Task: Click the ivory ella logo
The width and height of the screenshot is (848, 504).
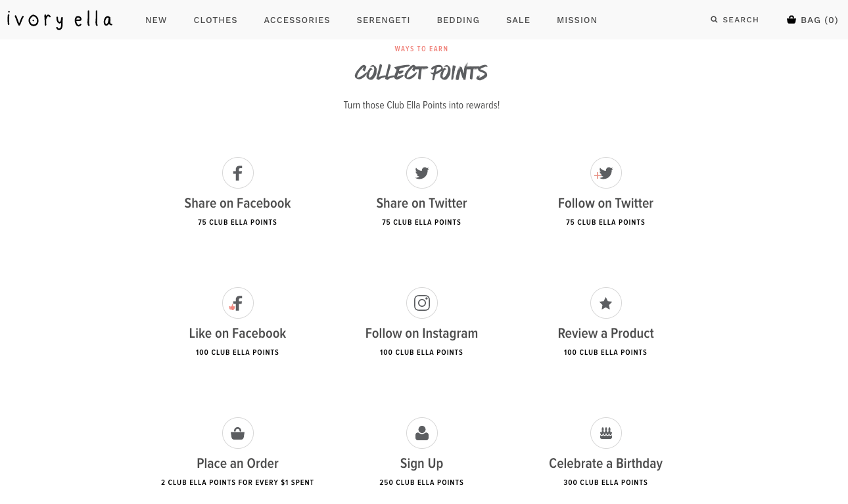Action: pyautogui.click(x=60, y=20)
